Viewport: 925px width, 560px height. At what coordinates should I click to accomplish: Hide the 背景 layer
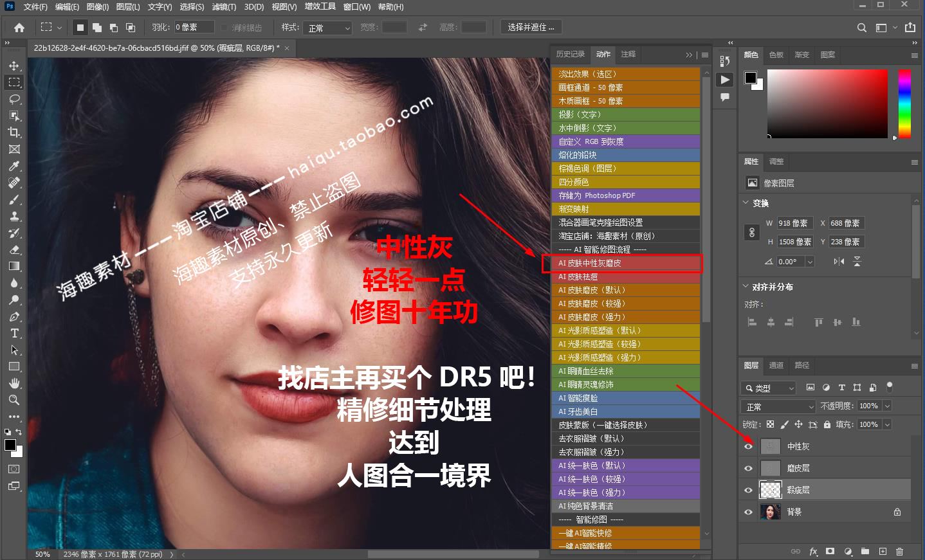pos(748,512)
